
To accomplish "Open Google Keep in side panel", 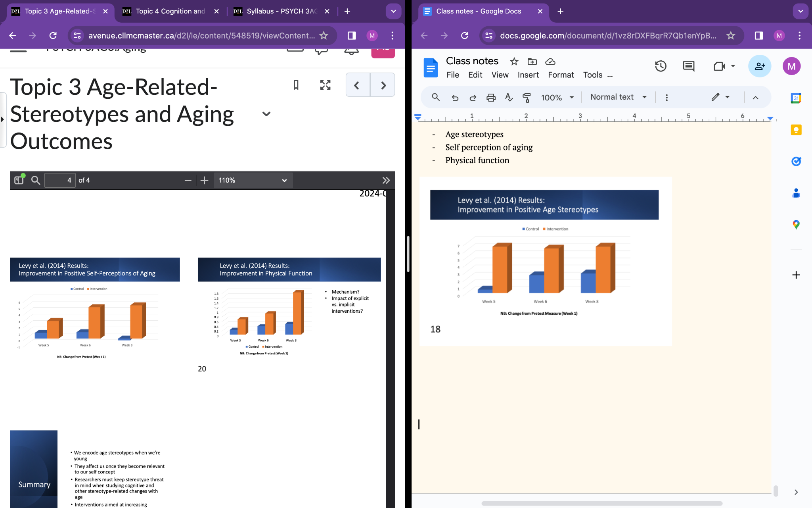I will [796, 130].
